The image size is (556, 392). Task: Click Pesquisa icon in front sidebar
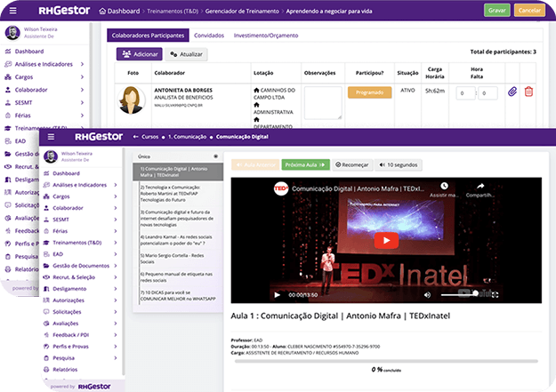46,358
